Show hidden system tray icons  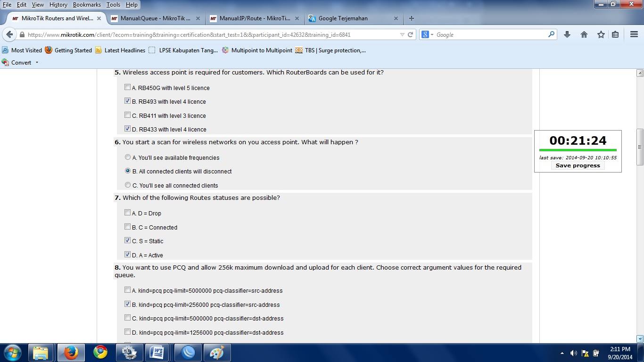562,353
